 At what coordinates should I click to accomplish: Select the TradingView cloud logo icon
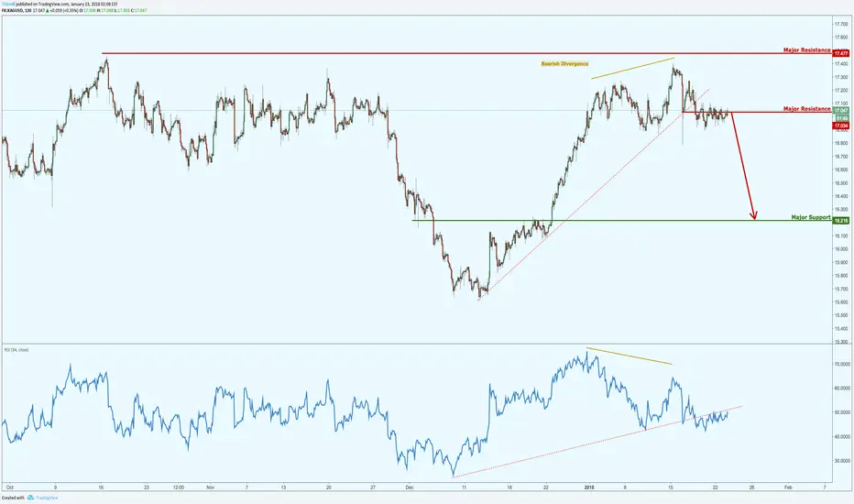pyautogui.click(x=30, y=498)
